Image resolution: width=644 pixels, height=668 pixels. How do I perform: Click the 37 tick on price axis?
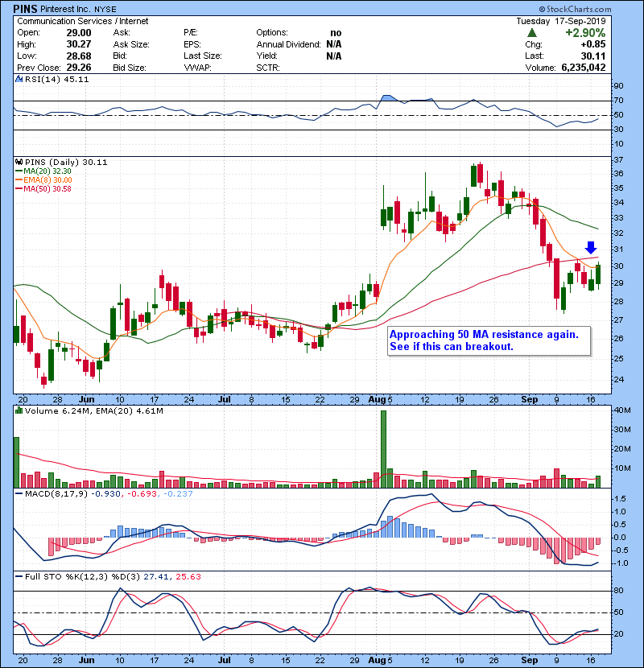(x=618, y=160)
